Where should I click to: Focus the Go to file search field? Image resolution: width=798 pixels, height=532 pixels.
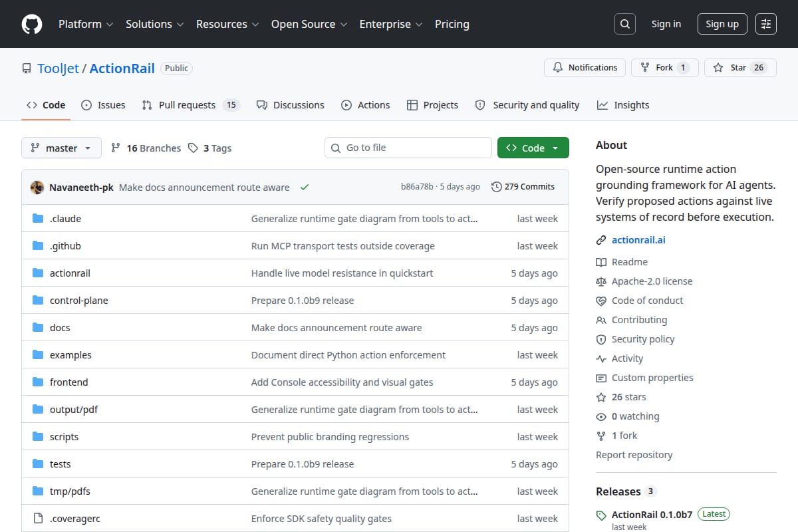408,148
